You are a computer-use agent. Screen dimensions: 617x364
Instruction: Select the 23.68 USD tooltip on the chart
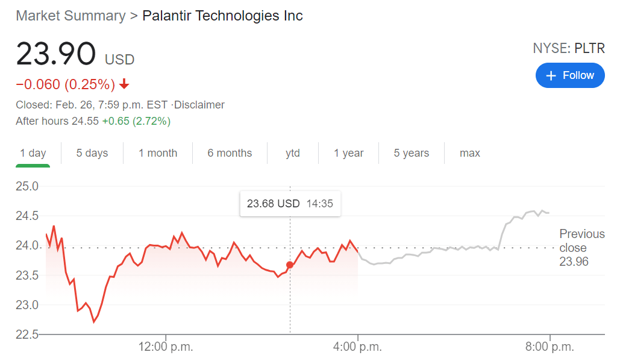[x=290, y=204]
